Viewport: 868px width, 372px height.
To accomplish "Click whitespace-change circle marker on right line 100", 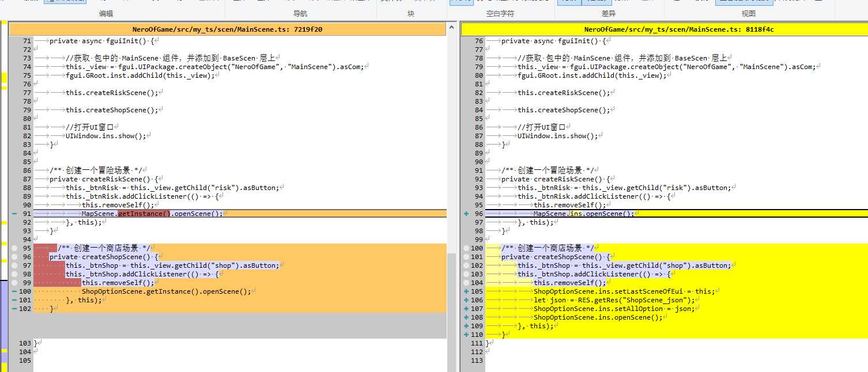I will 466,248.
